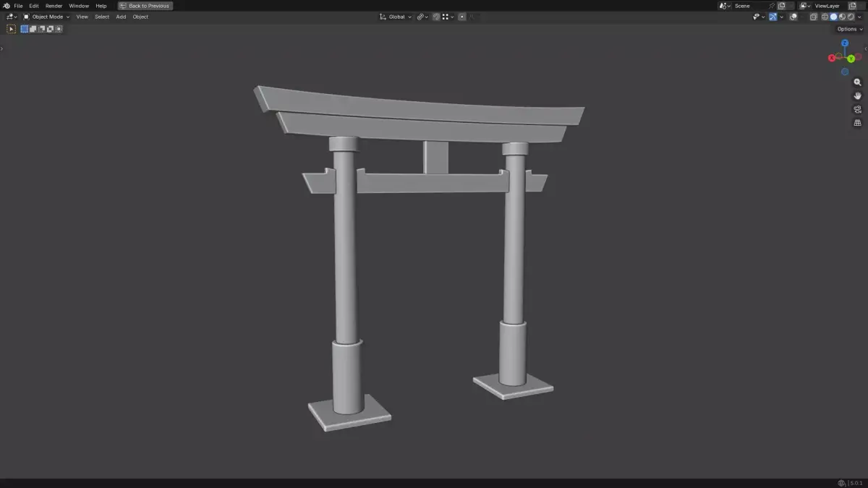
Task: Click the Back to Previous button
Action: (145, 5)
